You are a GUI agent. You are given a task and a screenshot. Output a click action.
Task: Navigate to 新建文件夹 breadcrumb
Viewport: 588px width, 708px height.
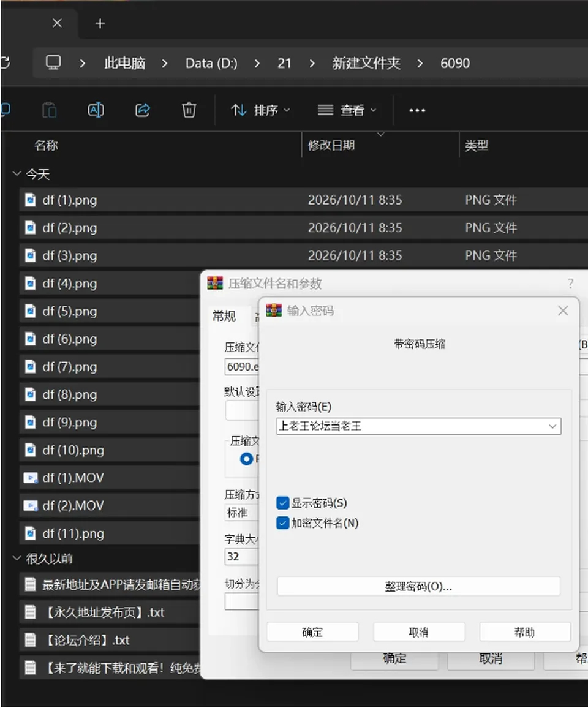pyautogui.click(x=366, y=63)
